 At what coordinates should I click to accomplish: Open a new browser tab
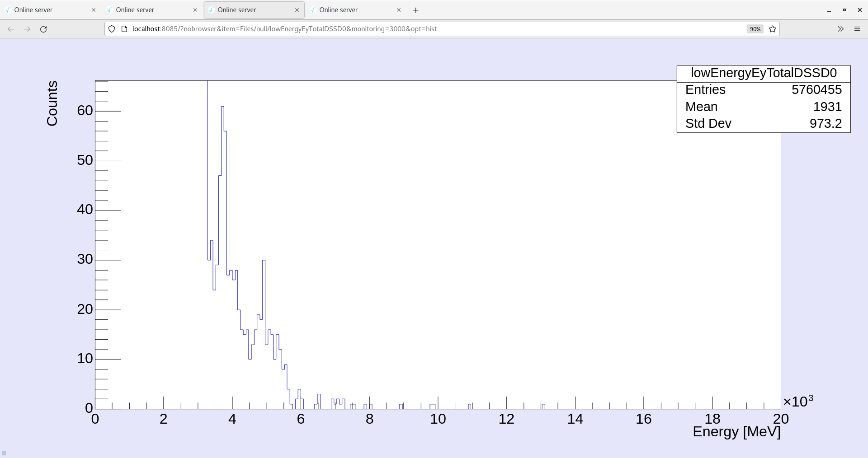(416, 10)
